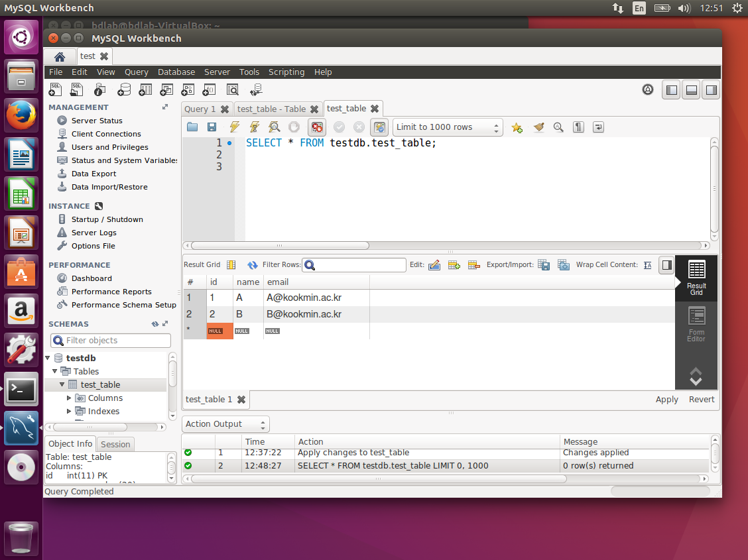Expand Management section arrows icon
Image resolution: width=748 pixels, height=560 pixels.
[165, 107]
